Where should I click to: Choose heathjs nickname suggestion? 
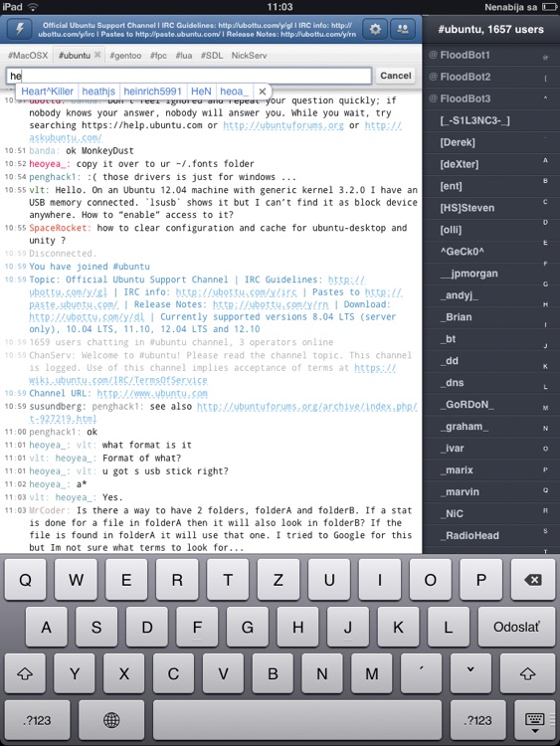point(98,92)
